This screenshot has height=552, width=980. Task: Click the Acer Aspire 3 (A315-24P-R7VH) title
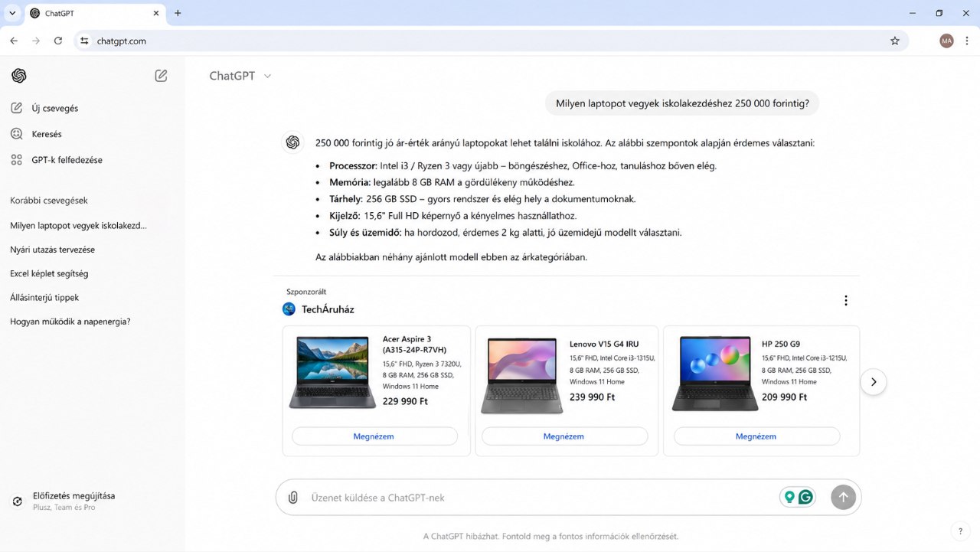point(414,344)
